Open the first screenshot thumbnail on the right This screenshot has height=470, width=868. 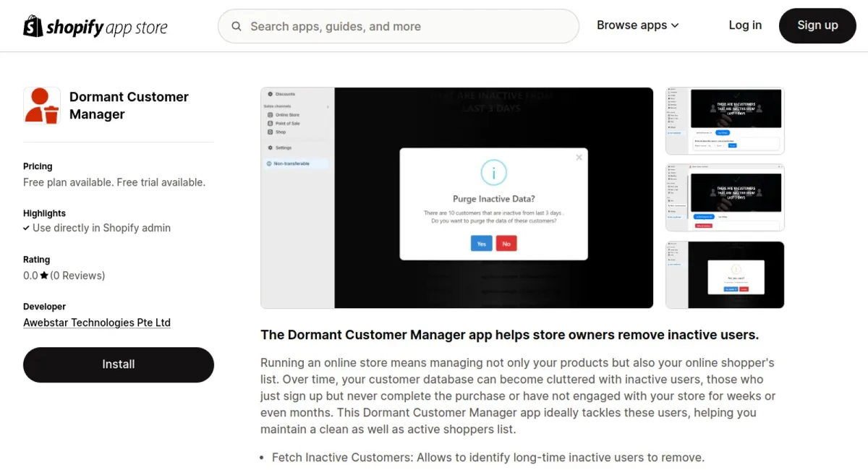[725, 121]
